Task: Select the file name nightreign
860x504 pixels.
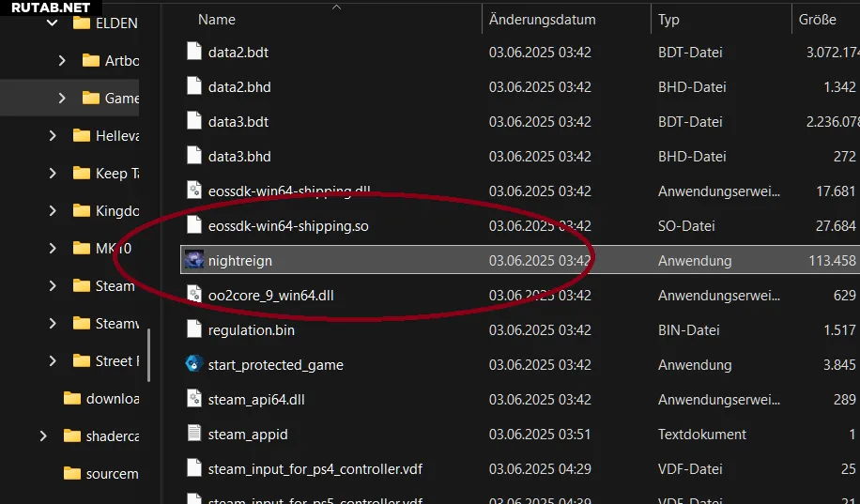Action: (x=240, y=261)
